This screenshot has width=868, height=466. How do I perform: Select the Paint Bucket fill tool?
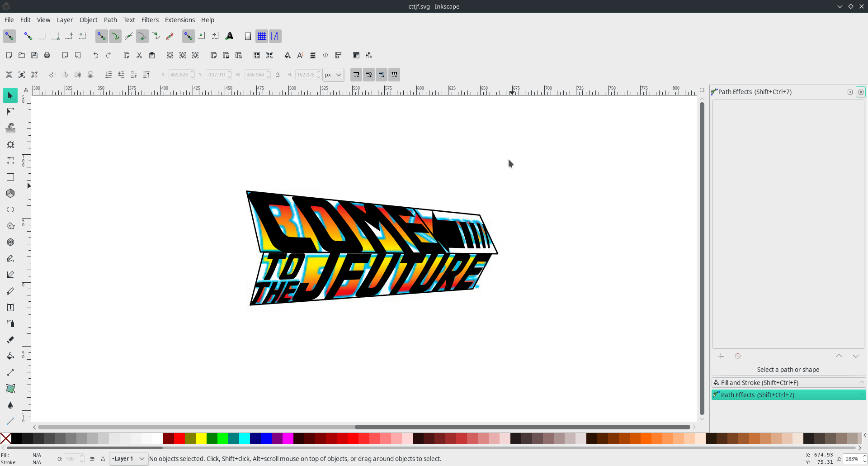(x=10, y=356)
